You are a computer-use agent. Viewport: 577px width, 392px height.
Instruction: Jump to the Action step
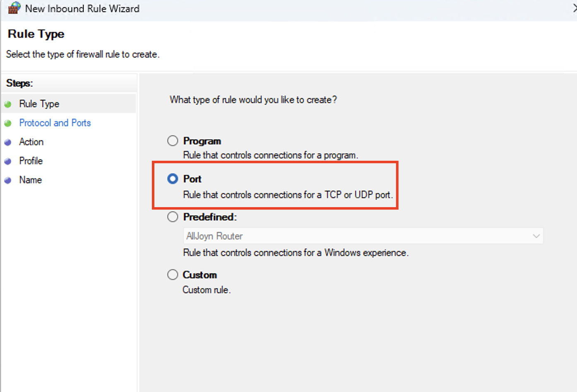pyautogui.click(x=31, y=142)
